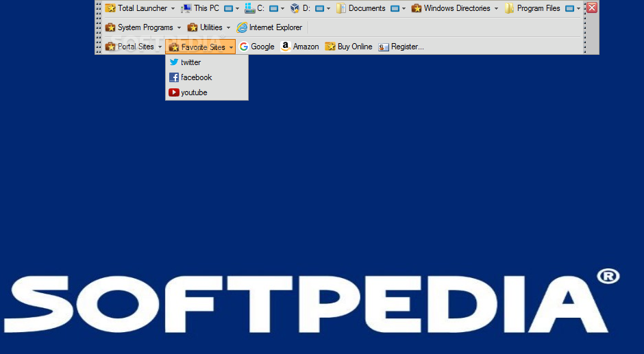Select twitter from Favorite Sites menu
This screenshot has height=354, width=644.
tap(207, 62)
